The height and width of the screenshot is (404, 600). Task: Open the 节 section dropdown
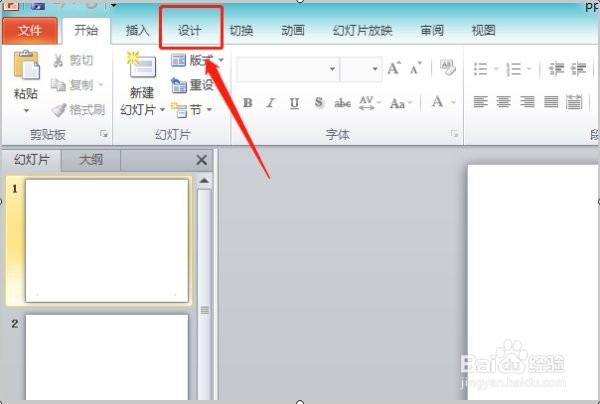point(191,110)
